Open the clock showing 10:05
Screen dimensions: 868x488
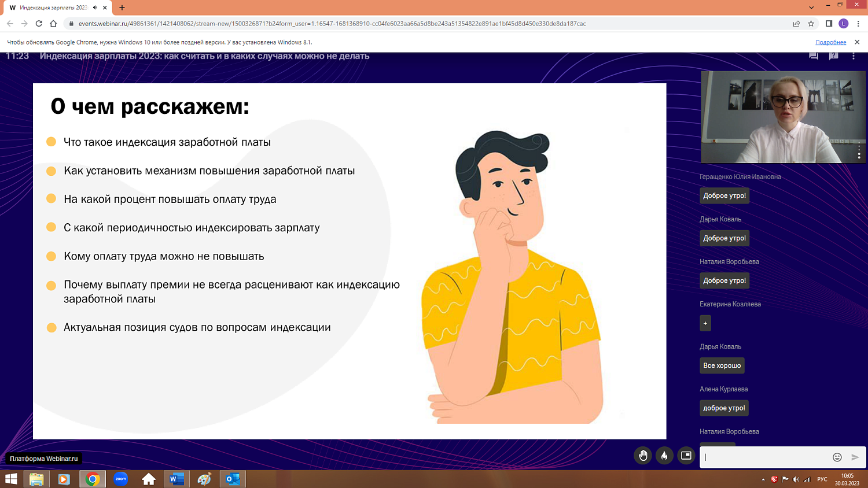[847, 479]
